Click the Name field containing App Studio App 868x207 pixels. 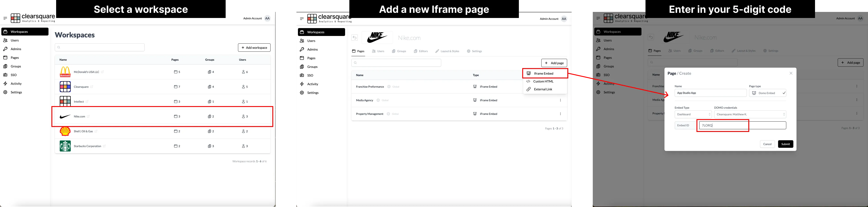pyautogui.click(x=710, y=93)
